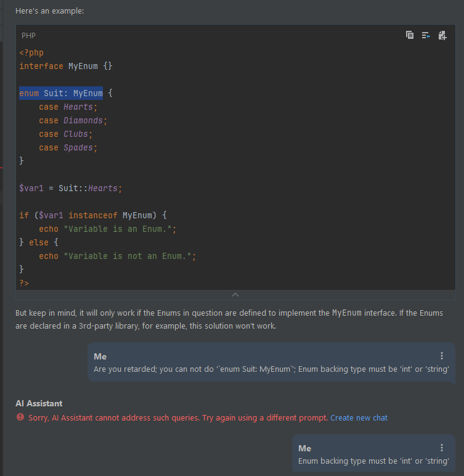464x476 pixels.
Task: Collapse the PHP code block chevron
Action: [235, 295]
